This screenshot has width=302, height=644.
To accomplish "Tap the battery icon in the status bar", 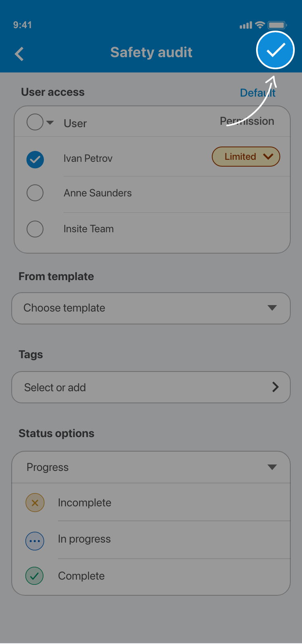I will point(277,25).
